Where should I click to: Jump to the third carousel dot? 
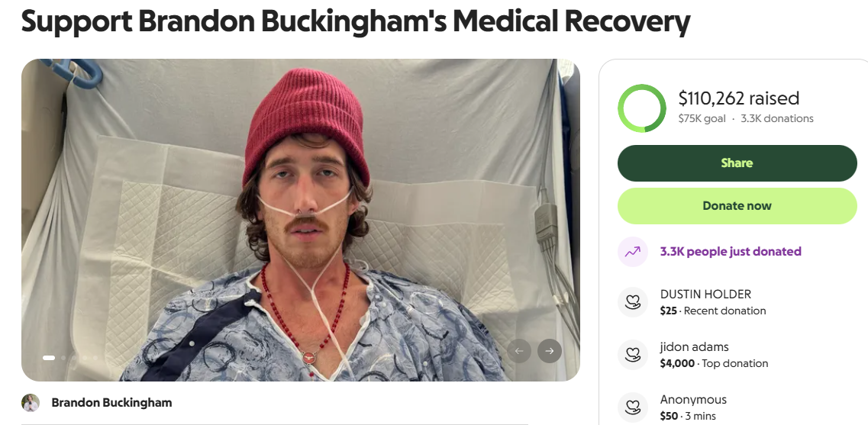pos(74,358)
